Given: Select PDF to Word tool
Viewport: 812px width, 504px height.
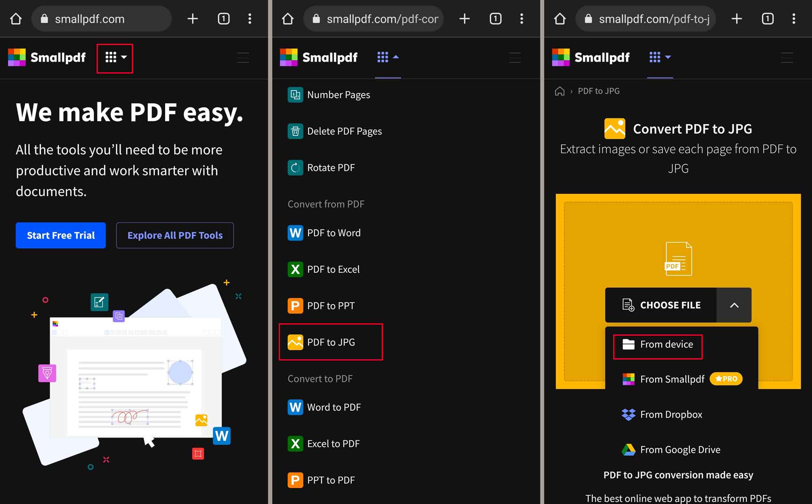Looking at the screenshot, I should pyautogui.click(x=324, y=233).
